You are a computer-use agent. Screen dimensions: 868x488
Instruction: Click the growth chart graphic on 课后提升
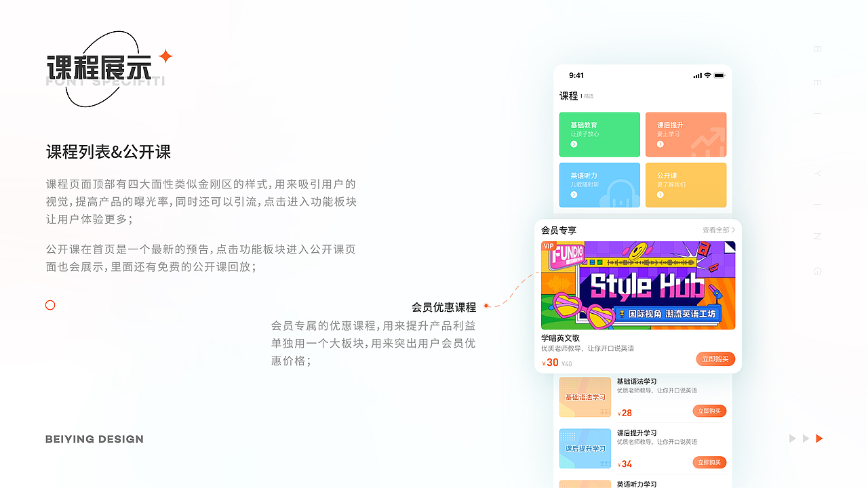point(709,141)
